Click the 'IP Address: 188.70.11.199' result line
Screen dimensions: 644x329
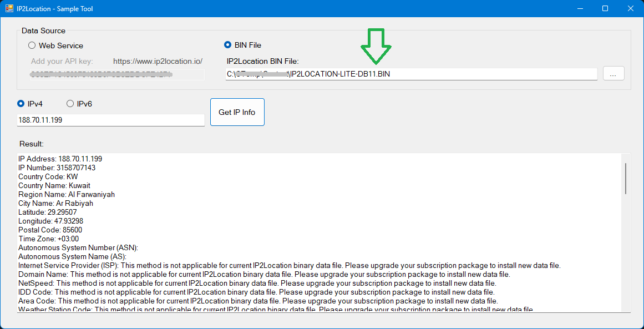coord(60,159)
